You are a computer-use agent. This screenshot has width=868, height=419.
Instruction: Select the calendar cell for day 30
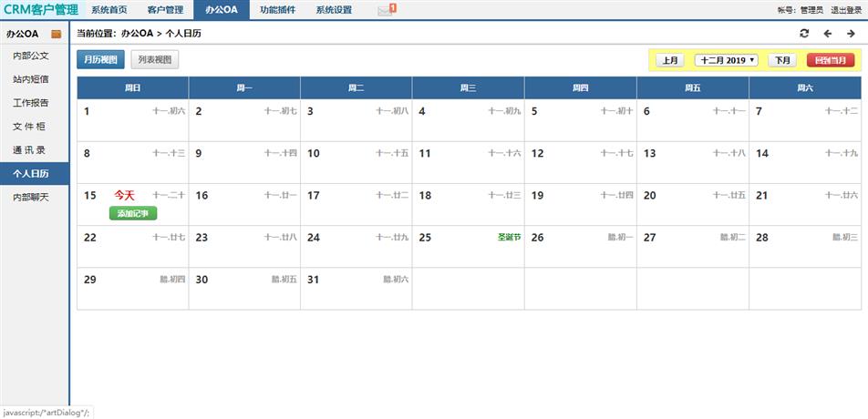[244, 289]
